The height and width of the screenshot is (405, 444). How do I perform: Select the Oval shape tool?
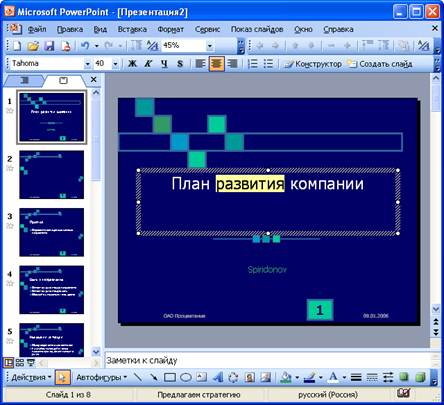[186, 377]
